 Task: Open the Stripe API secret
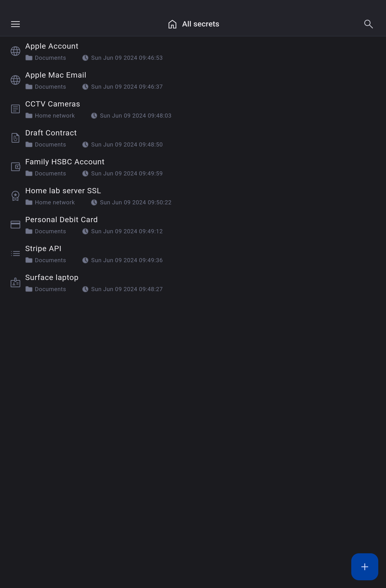193,254
